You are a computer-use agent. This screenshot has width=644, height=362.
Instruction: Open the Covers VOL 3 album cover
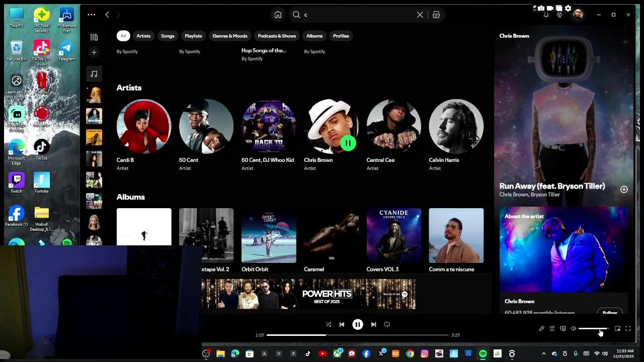393,235
